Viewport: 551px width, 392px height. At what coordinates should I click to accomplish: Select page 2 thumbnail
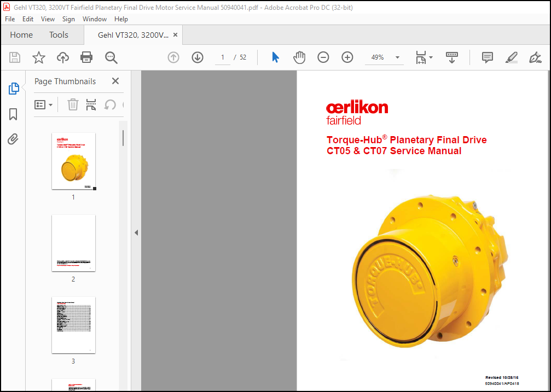click(x=73, y=243)
